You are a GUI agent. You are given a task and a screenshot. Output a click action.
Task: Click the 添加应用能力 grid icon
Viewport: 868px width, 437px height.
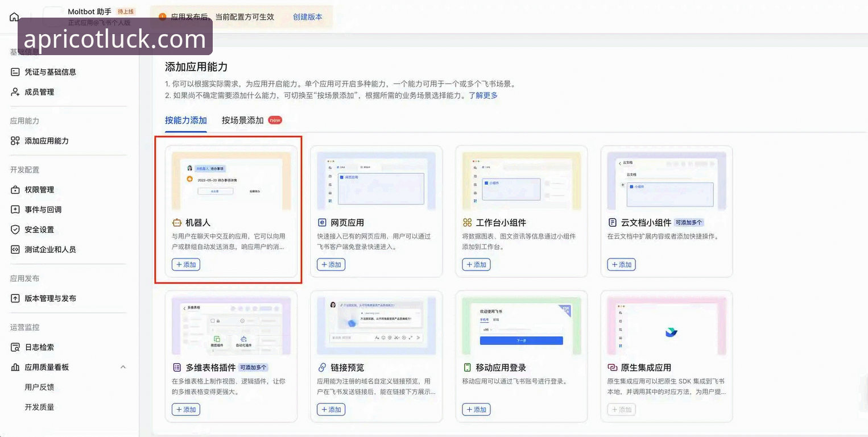(15, 141)
